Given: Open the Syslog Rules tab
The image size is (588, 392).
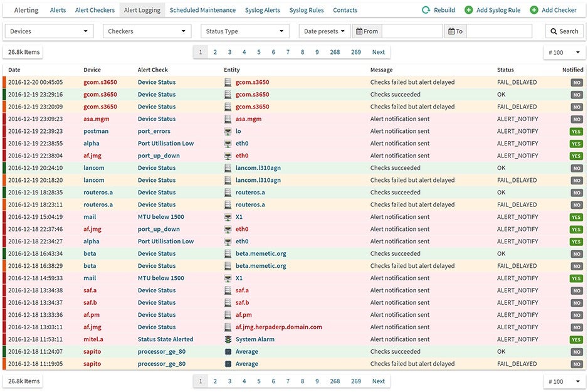Looking at the screenshot, I should [307, 10].
